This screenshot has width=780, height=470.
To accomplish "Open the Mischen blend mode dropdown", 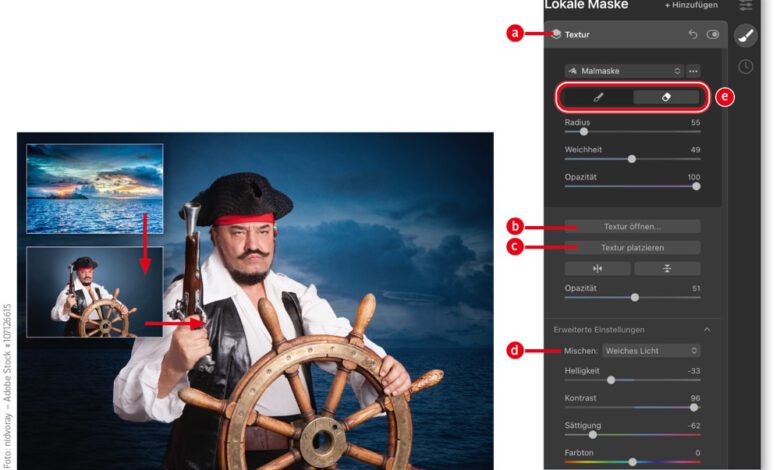I will 651,351.
